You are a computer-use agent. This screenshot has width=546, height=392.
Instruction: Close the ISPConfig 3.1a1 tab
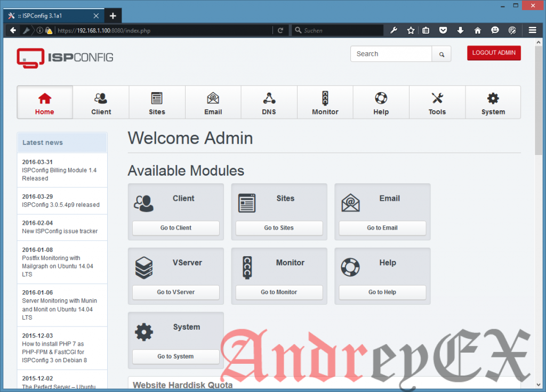click(96, 16)
